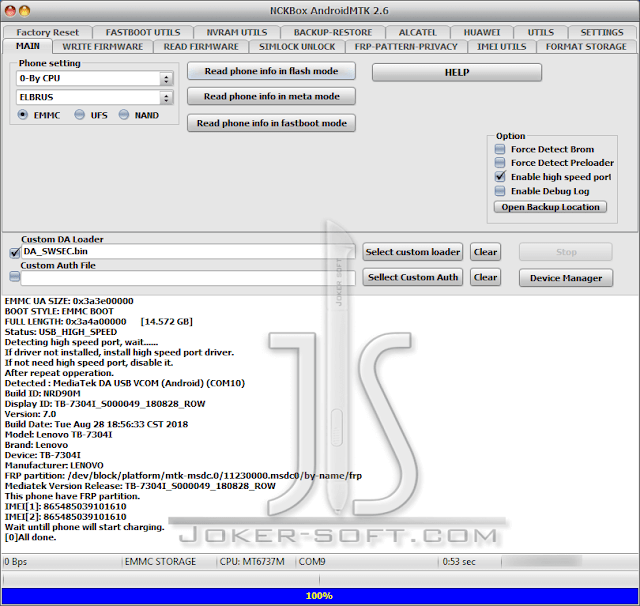Click the Status: USB_HIGH_SPEED log line

(x=61, y=332)
